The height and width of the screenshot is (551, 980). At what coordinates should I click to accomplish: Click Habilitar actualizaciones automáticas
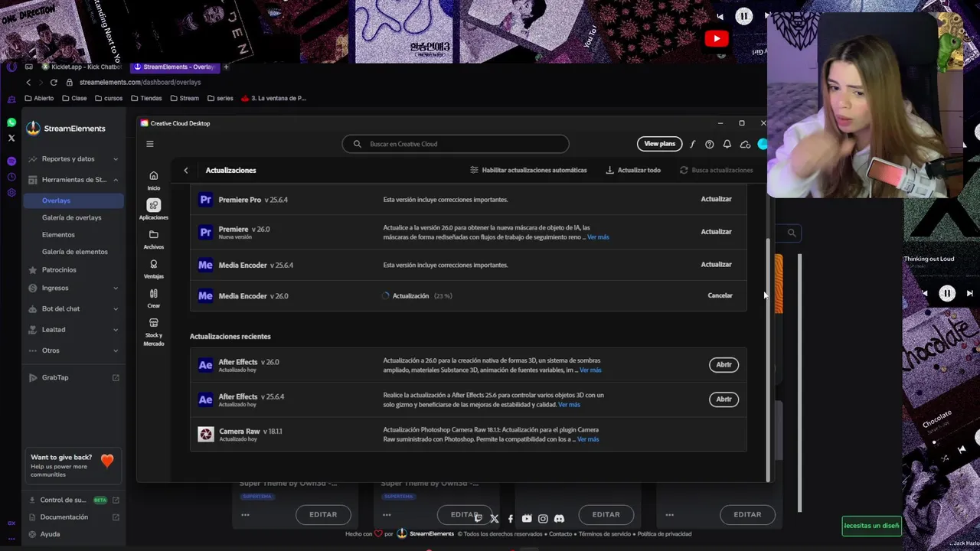(528, 170)
